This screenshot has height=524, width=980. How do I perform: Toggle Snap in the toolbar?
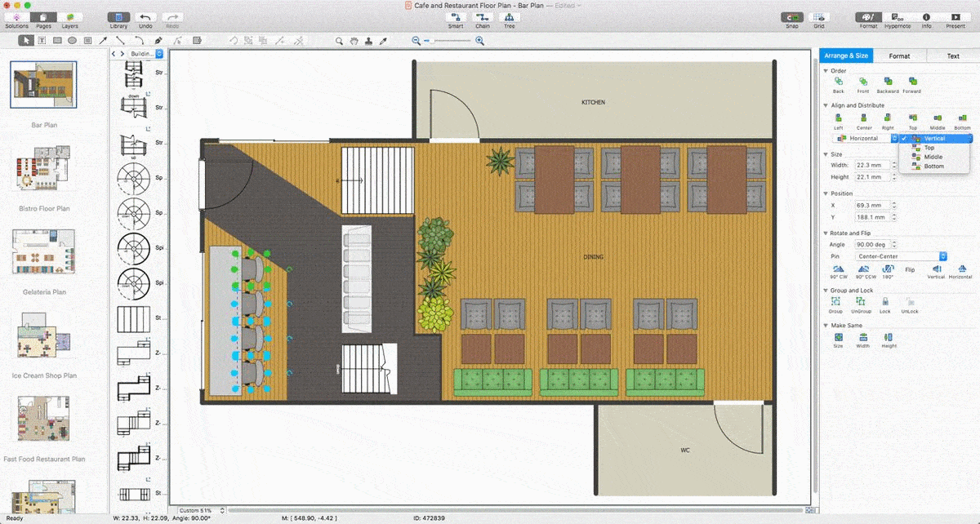click(x=791, y=17)
